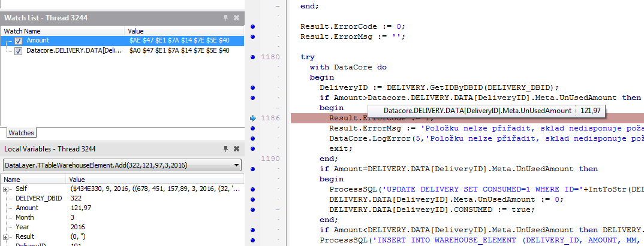Expand the Self variable node
Image resolution: width=644 pixels, height=246 pixels.
(x=6, y=189)
